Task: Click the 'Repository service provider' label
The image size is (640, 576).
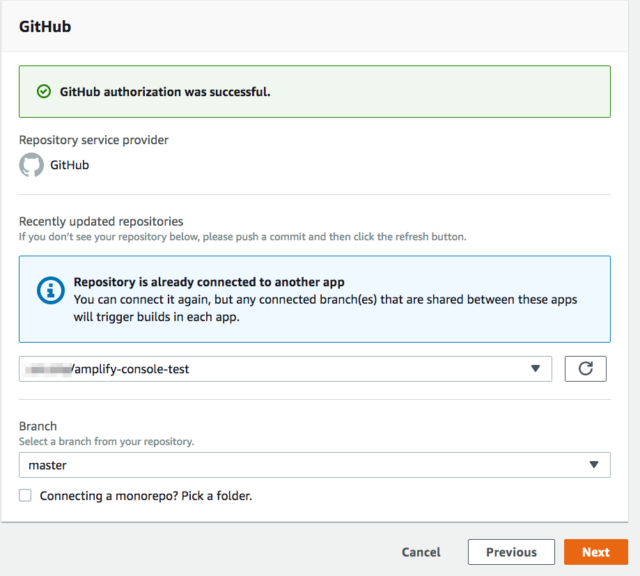Action: click(94, 140)
